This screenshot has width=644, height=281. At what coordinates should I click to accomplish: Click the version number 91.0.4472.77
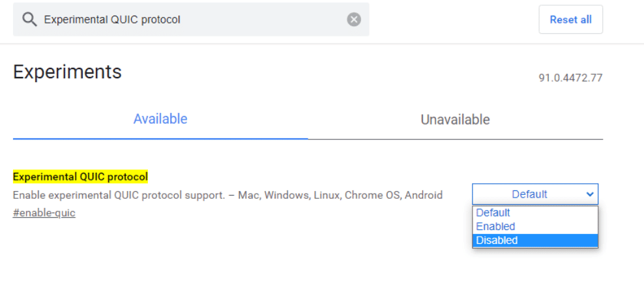coord(570,78)
